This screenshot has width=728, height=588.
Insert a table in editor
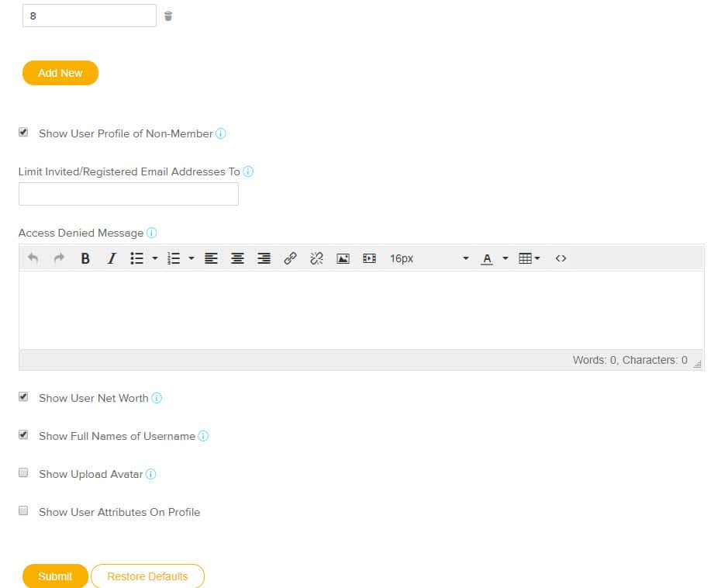[529, 258]
